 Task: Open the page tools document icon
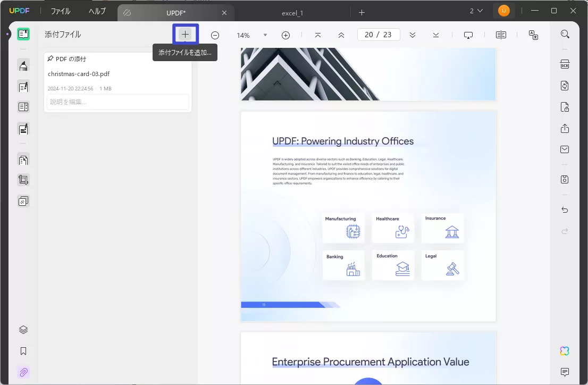point(23,160)
